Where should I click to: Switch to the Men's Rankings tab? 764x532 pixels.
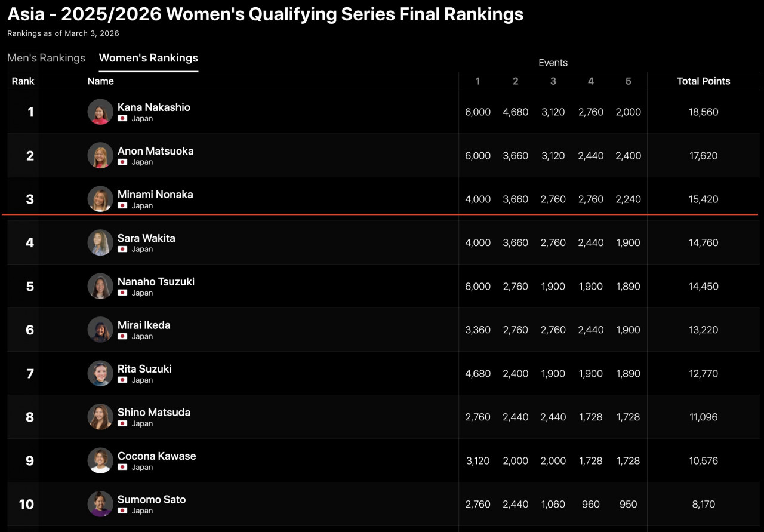(x=46, y=58)
